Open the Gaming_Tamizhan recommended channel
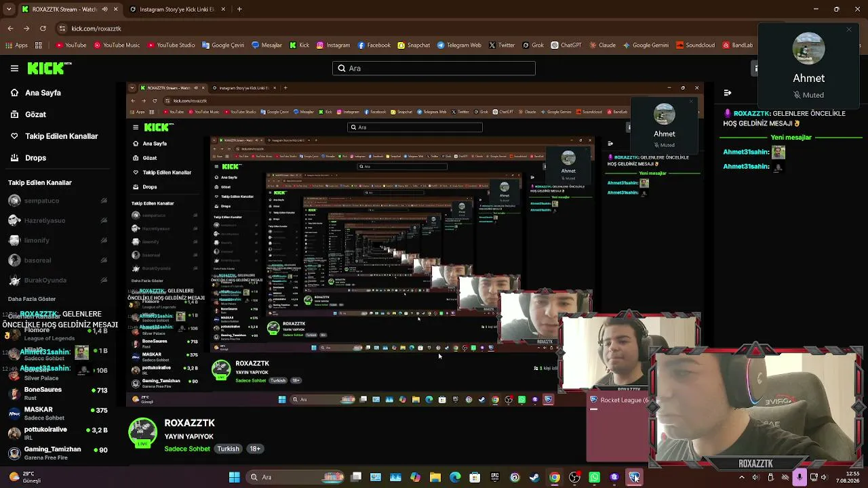Viewport: 868px width, 488px height. click(58, 453)
